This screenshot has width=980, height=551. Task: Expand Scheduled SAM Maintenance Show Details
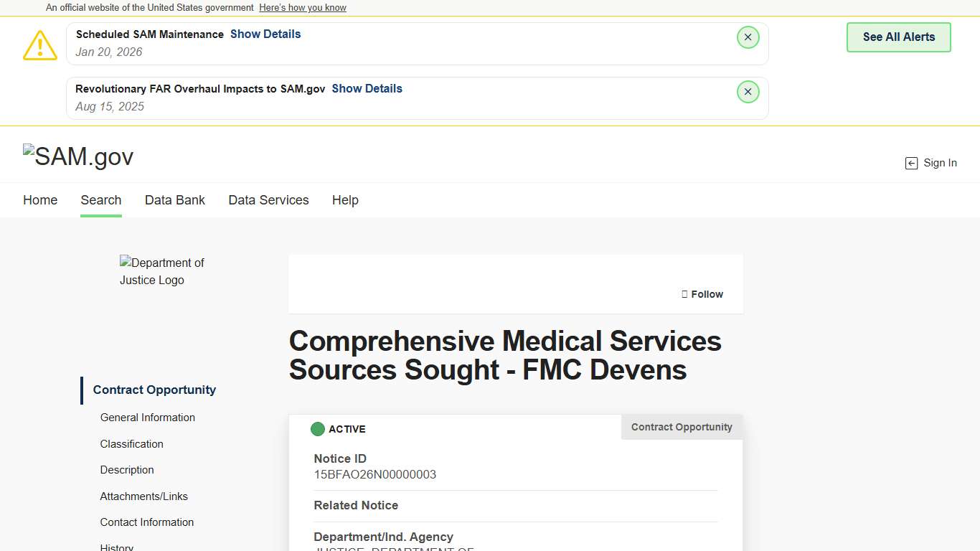[265, 34]
